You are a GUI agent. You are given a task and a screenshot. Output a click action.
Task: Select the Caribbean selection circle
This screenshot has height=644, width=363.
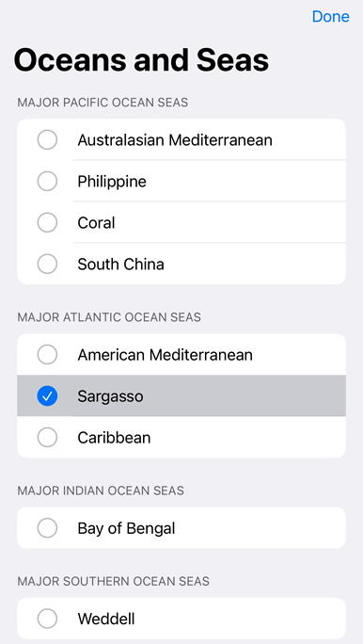point(47,438)
